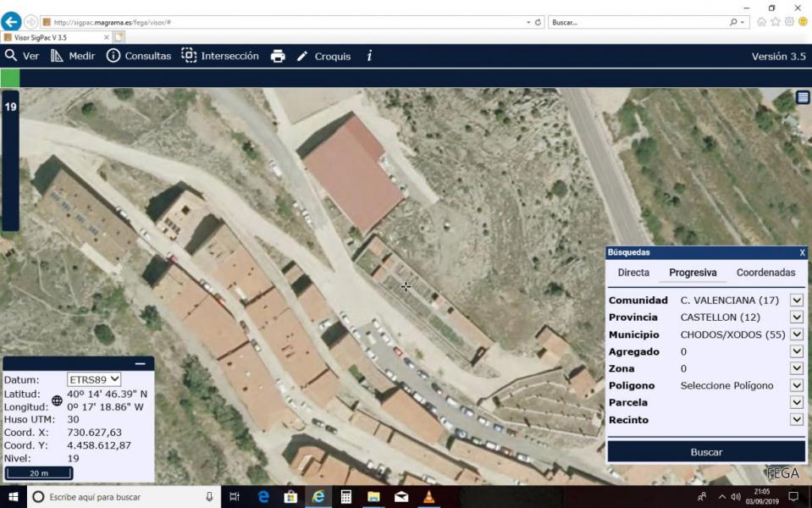Open the Croquis sketch tool
812x508 pixels.
tap(323, 56)
